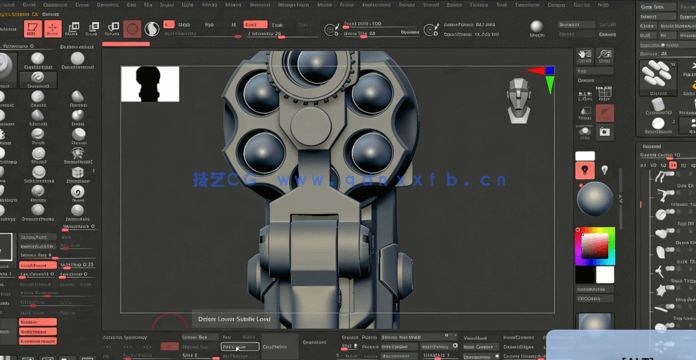This screenshot has width=696, height=360.
Task: Click the bottom of three stacked salmon buttons
Action: click(x=38, y=341)
